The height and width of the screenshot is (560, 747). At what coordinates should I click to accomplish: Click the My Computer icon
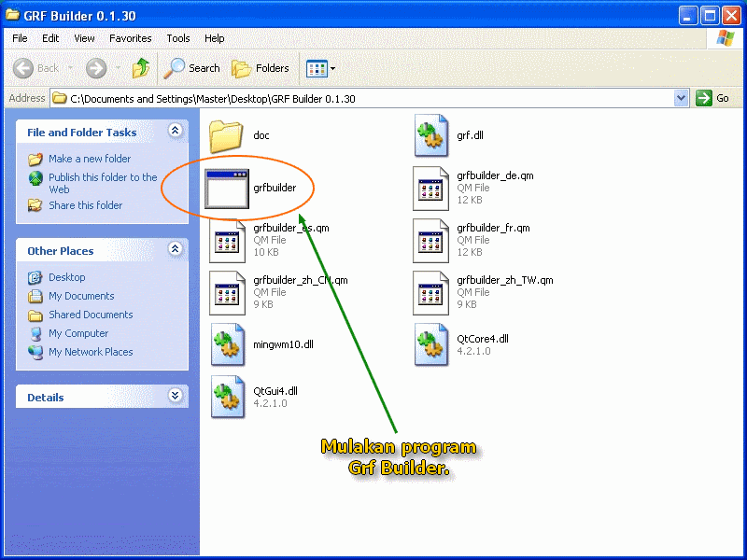(x=35, y=334)
